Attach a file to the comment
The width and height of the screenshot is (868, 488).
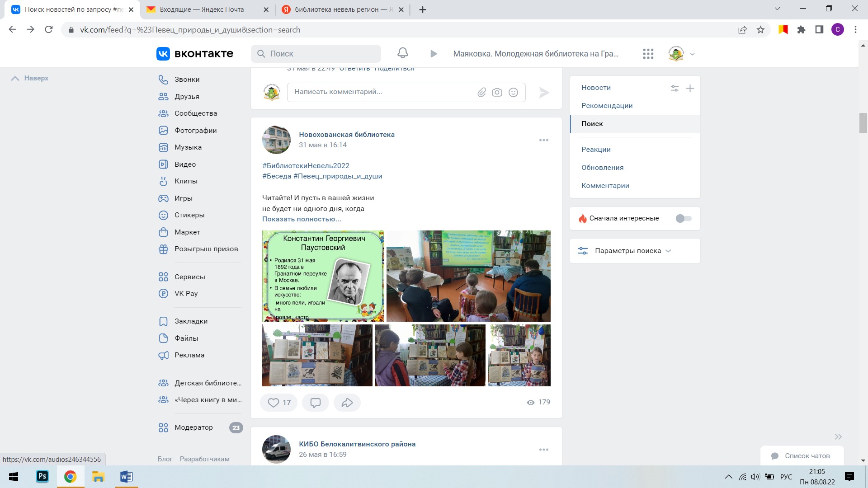(x=481, y=92)
